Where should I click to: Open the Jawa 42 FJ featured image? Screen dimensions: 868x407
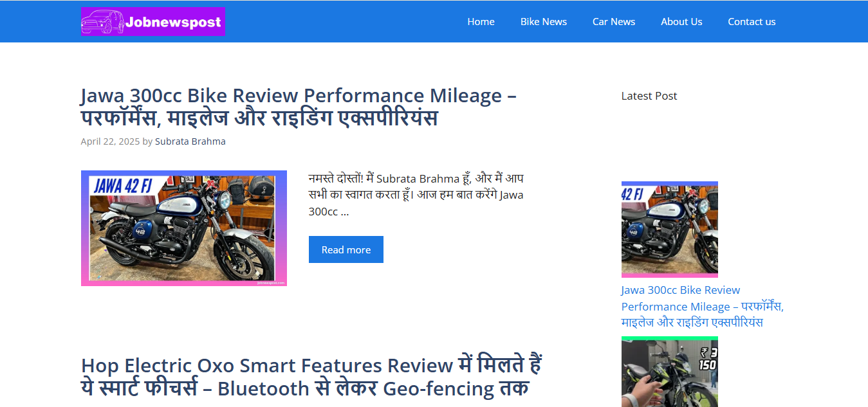(184, 228)
